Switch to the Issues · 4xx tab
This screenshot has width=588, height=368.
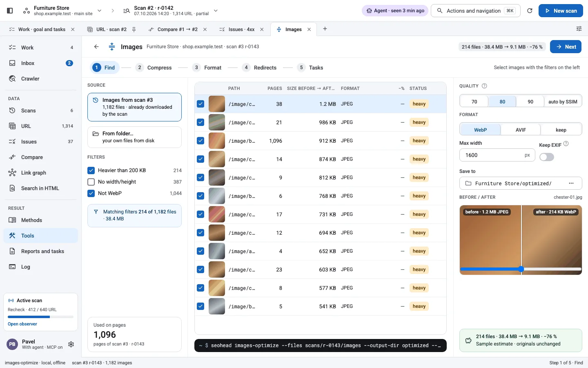click(x=241, y=29)
